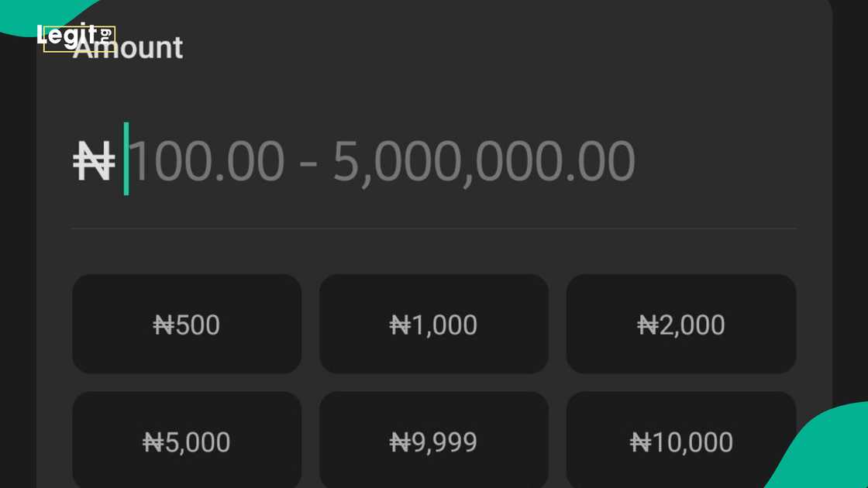Choose the smallest quick amount, ₦500
Image resolution: width=868 pixels, height=488 pixels.
coord(186,324)
